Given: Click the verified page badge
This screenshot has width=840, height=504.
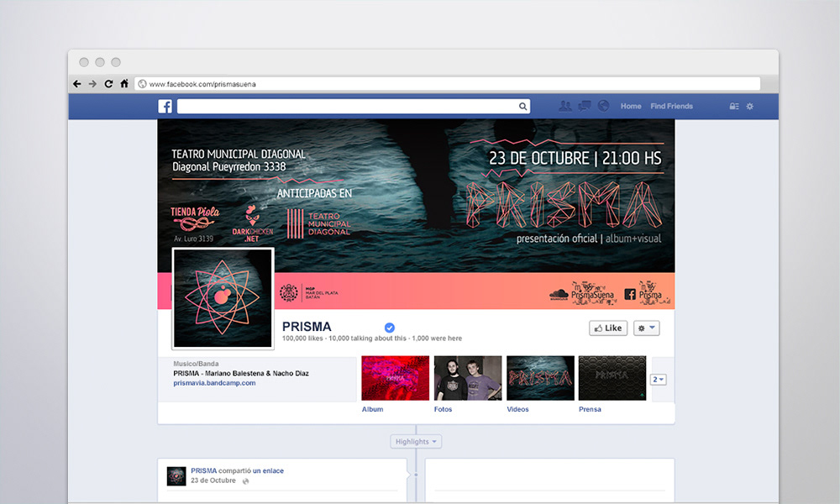Looking at the screenshot, I should click(390, 328).
